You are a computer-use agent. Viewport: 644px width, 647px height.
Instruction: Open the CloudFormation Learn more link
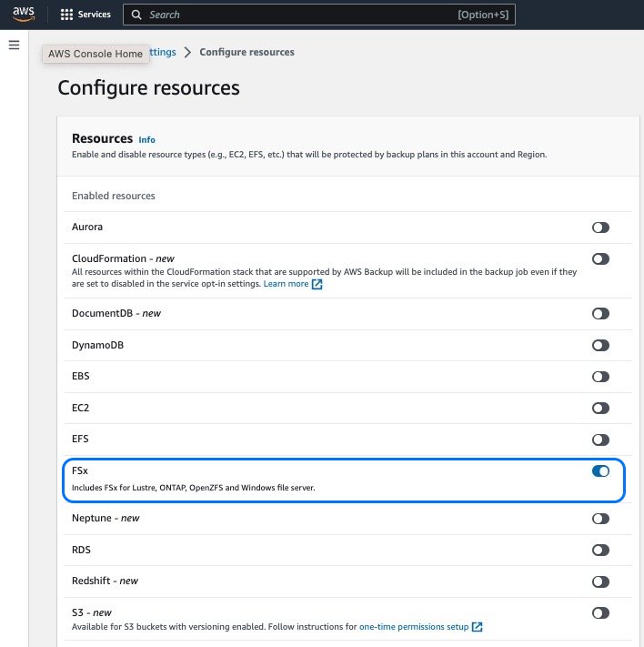tap(286, 284)
